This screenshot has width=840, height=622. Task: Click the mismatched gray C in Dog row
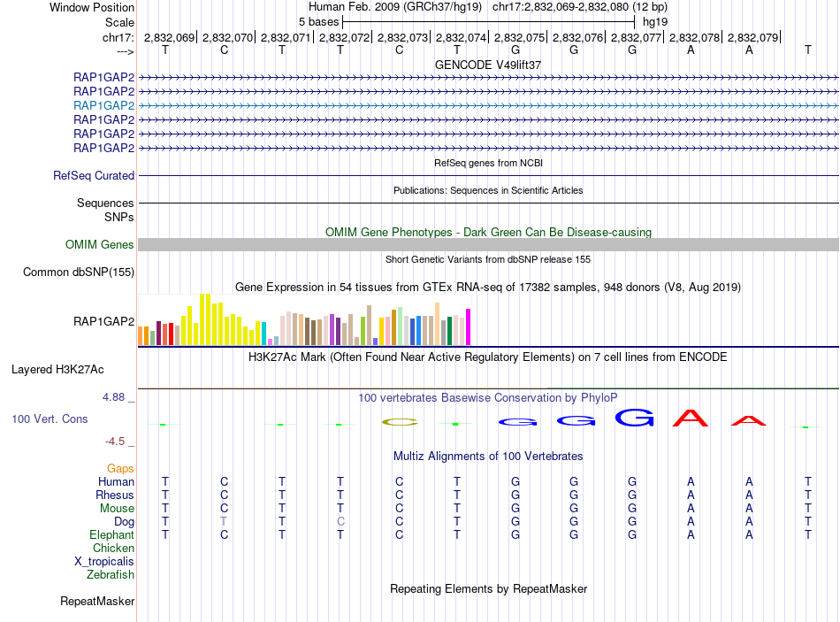click(340, 522)
